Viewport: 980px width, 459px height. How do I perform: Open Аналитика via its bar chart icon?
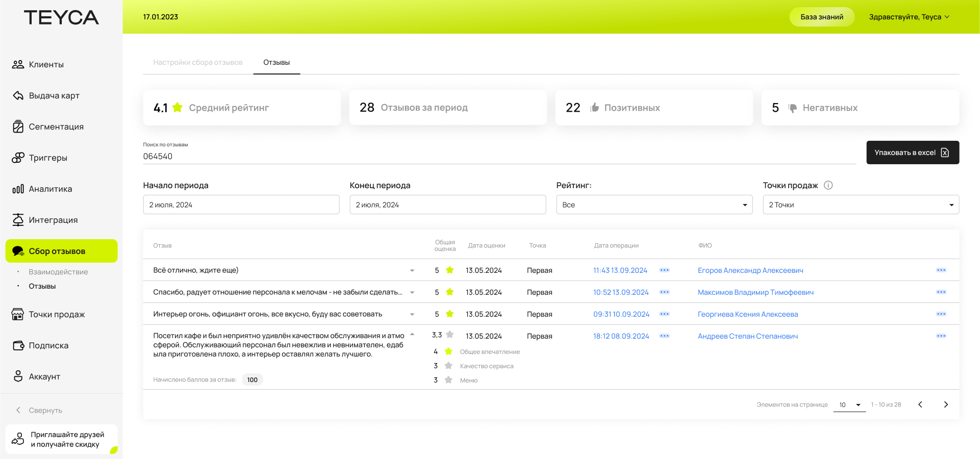tap(18, 189)
